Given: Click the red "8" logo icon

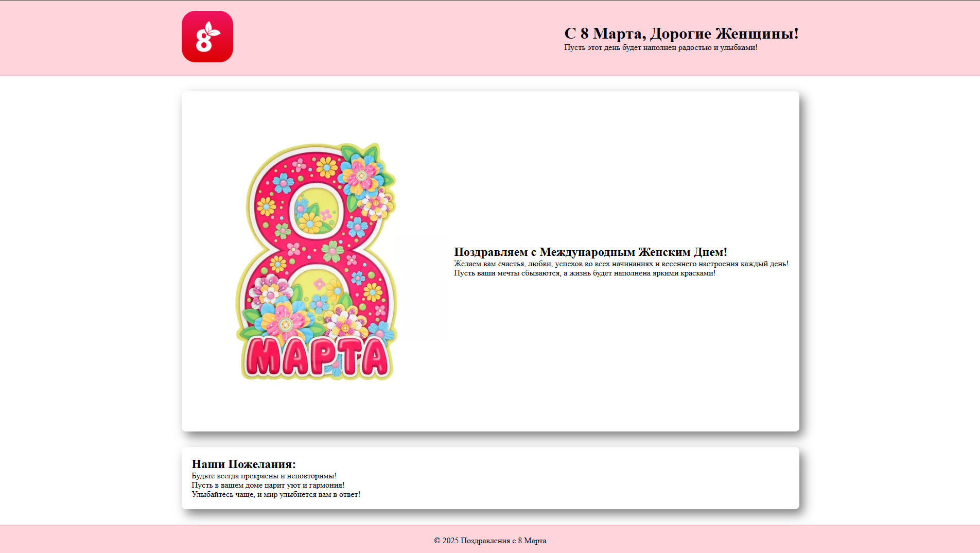Looking at the screenshot, I should click(207, 37).
